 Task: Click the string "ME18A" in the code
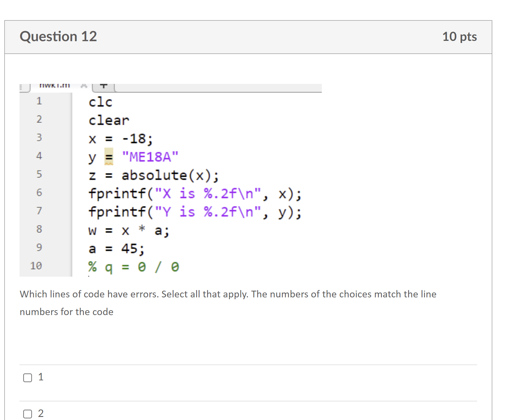click(150, 157)
